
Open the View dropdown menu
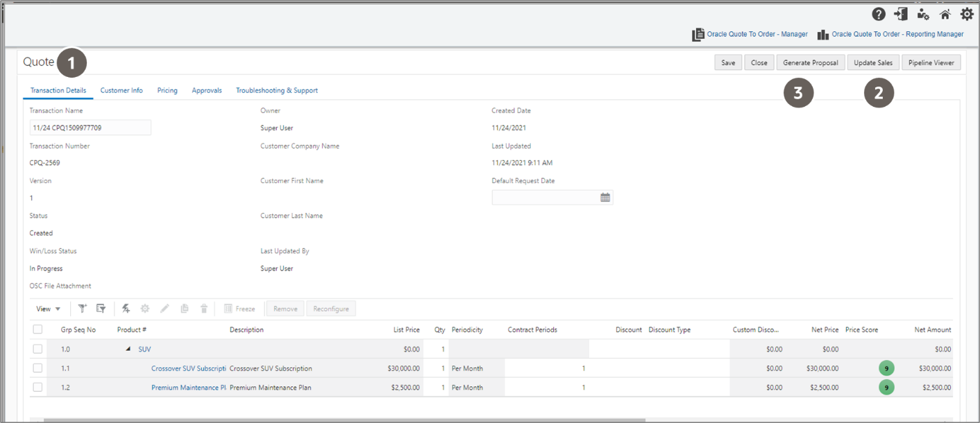click(x=47, y=308)
